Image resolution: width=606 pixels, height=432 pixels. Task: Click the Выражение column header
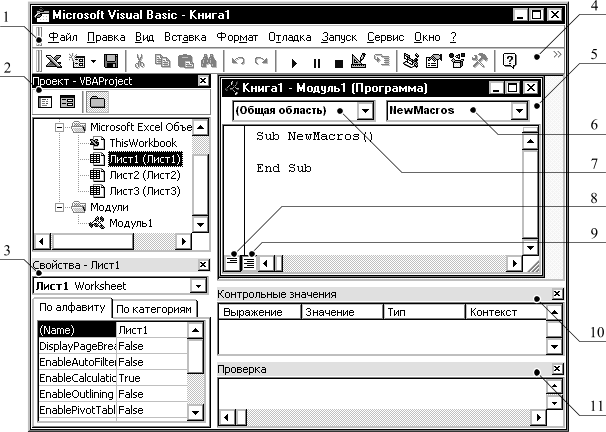[260, 312]
